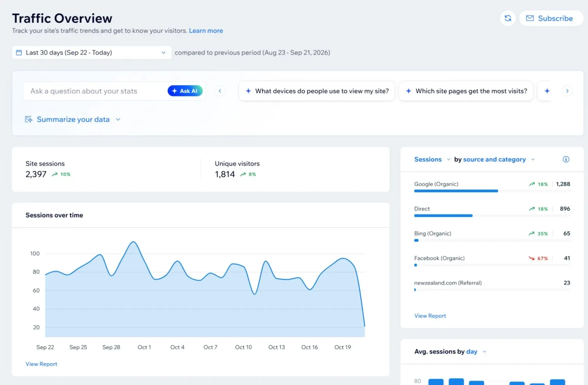
Task: Click the refresh data icon
Action: coord(508,18)
